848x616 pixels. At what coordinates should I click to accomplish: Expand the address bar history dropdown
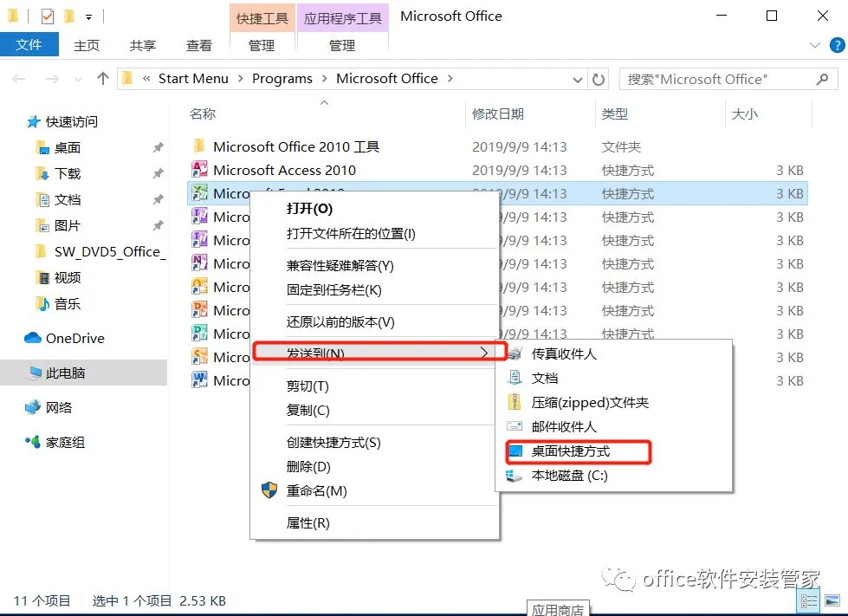coord(578,80)
